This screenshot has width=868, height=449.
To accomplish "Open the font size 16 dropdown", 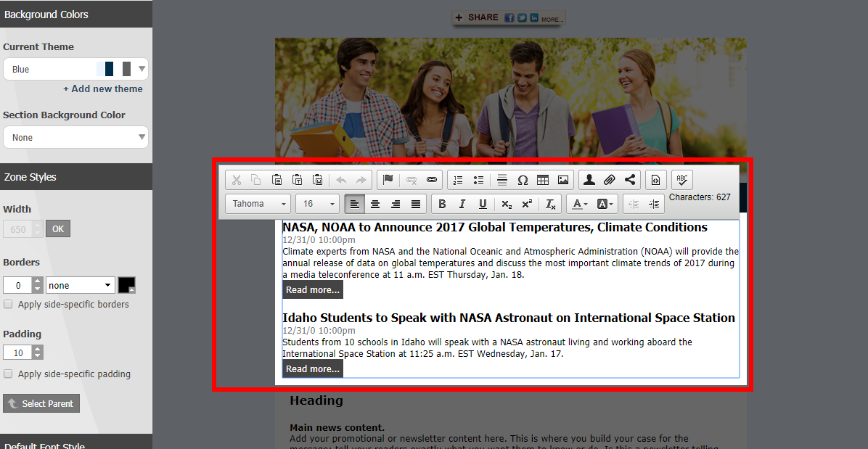I will tap(318, 204).
